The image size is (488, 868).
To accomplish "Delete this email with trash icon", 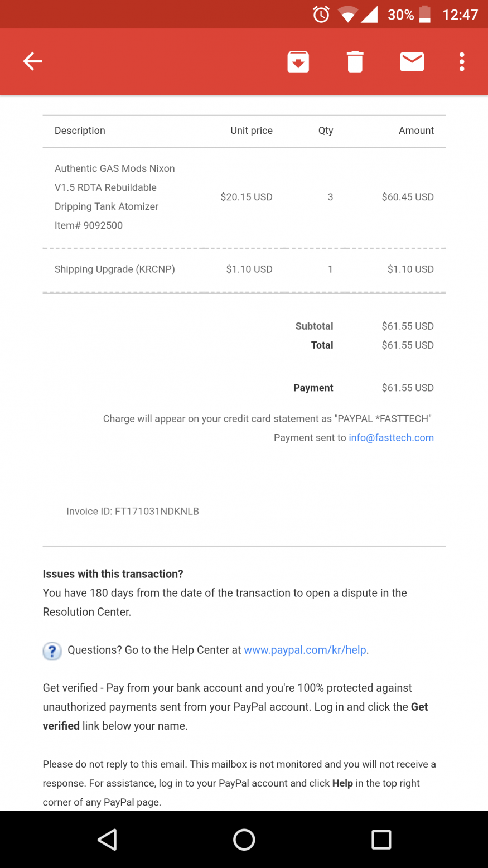I will pyautogui.click(x=355, y=61).
